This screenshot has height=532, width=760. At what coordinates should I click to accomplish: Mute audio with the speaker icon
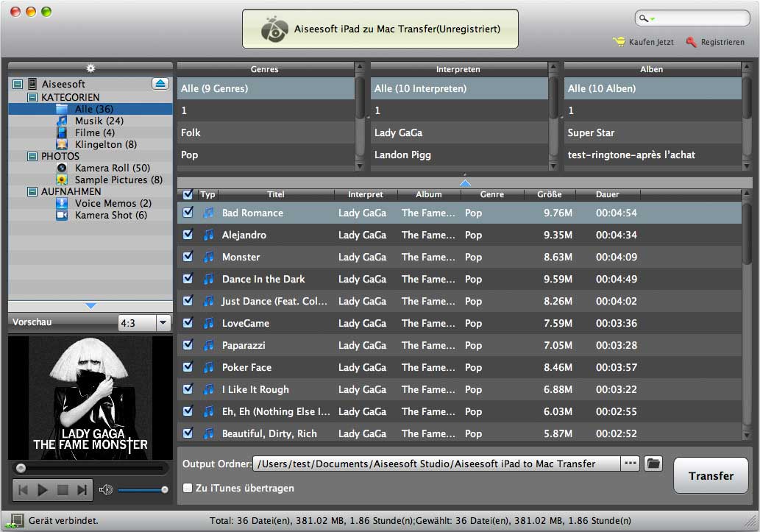tap(106, 490)
